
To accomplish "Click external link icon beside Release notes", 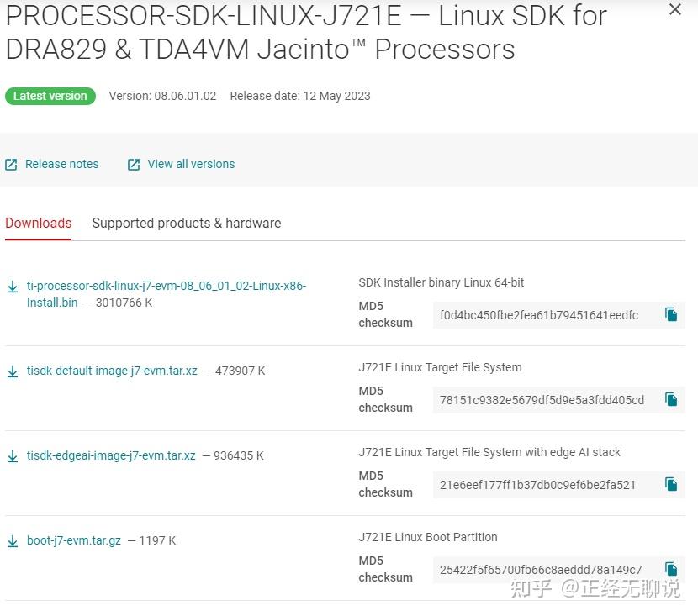I will pos(11,165).
